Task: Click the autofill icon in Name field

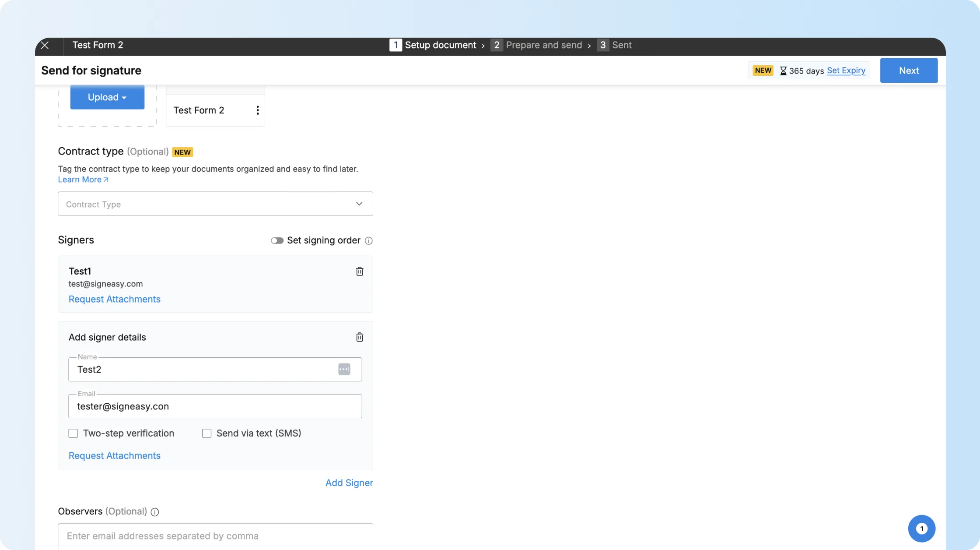Action: [x=344, y=369]
